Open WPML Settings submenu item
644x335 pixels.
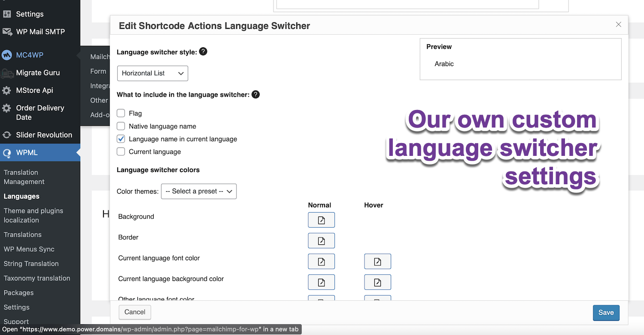pyautogui.click(x=17, y=308)
